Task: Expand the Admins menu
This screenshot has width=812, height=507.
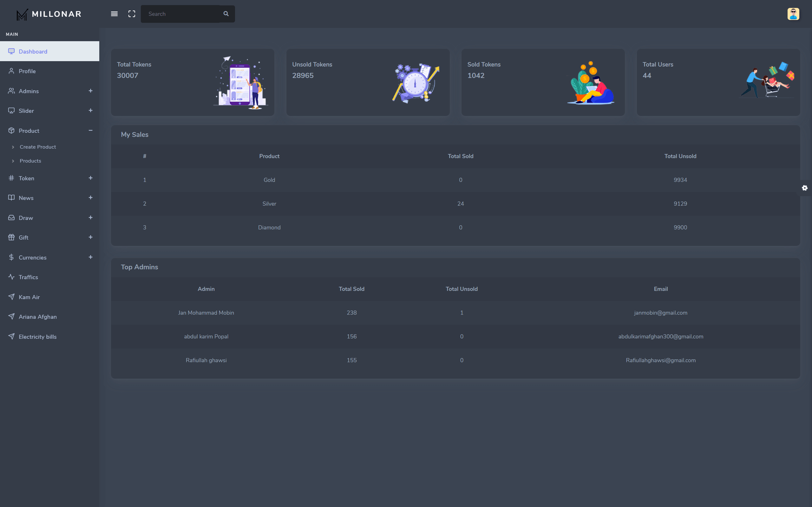Action: pyautogui.click(x=90, y=91)
